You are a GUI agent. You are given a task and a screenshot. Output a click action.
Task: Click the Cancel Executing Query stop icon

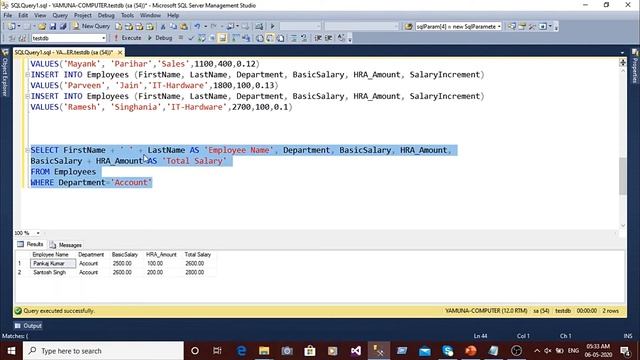point(181,38)
